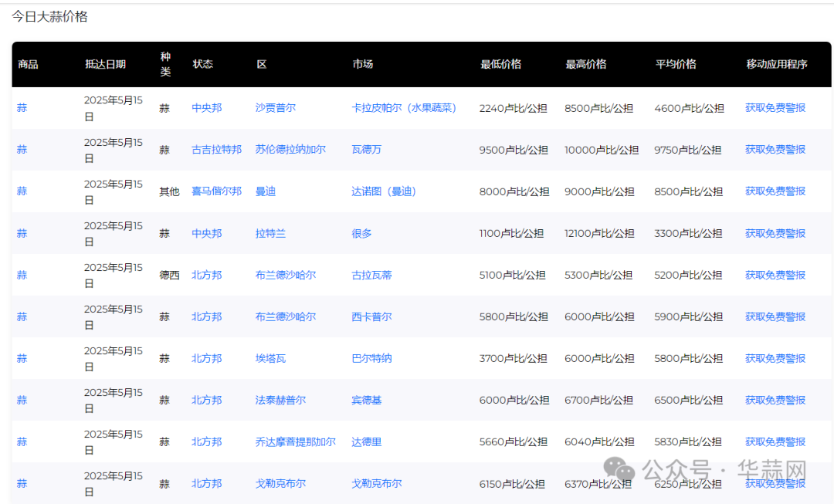The image size is (834, 504).
Task: Select the 6150卢比/公担 minimum price
Action: point(512,484)
